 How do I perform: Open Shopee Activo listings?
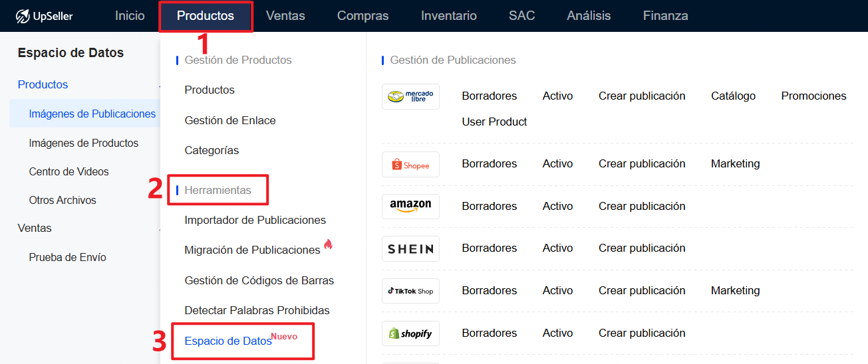(x=557, y=163)
